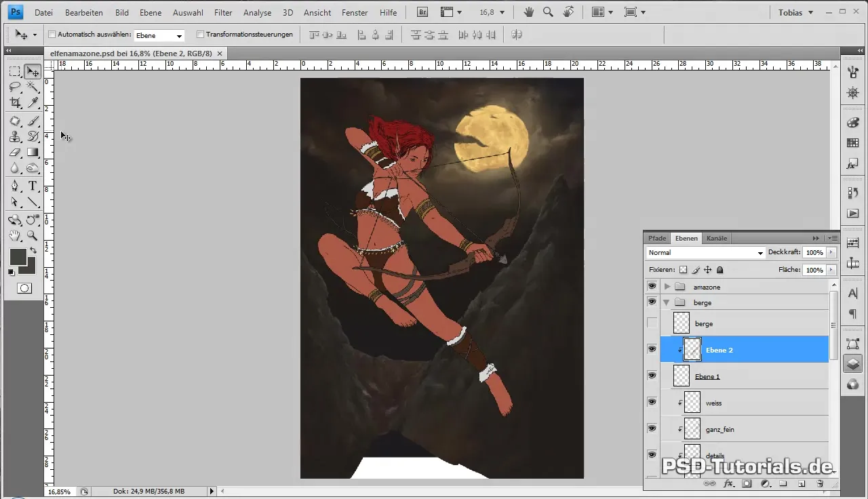The width and height of the screenshot is (868, 499).
Task: Select the Move tool
Action: [x=32, y=71]
